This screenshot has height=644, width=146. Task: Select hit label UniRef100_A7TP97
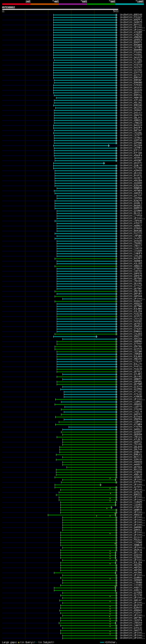(x=131, y=344)
